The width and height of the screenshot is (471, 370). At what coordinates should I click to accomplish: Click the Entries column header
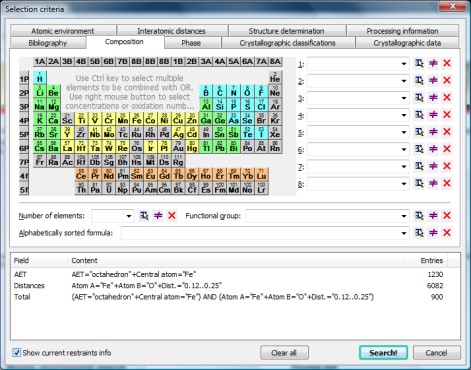[425, 260]
